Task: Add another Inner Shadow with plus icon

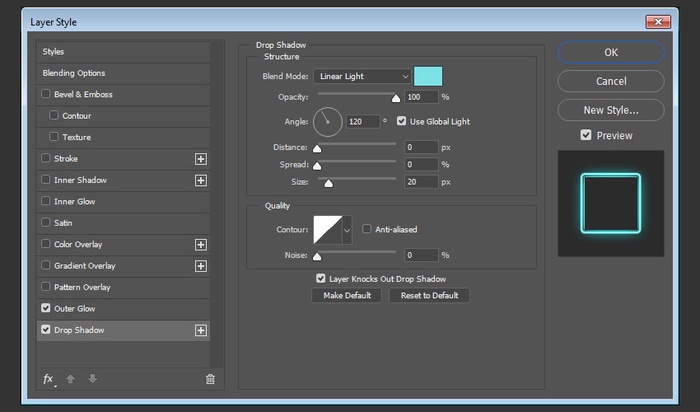Action: point(200,180)
